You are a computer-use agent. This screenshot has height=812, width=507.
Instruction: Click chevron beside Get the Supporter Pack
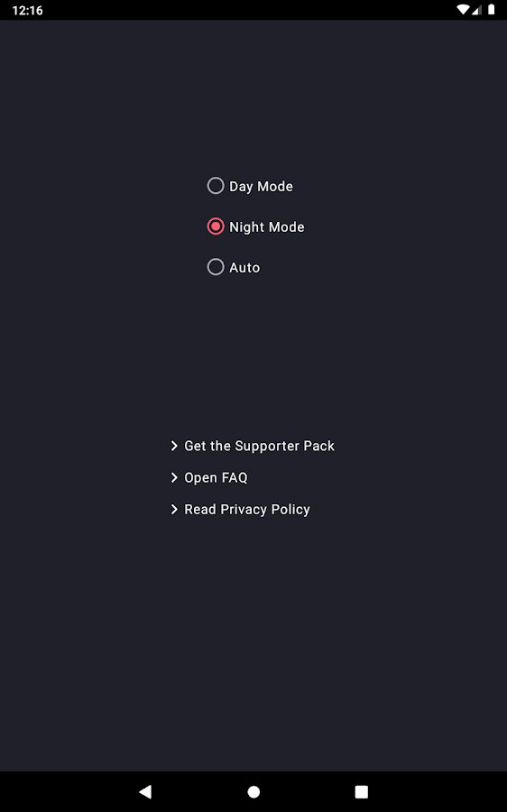174,446
